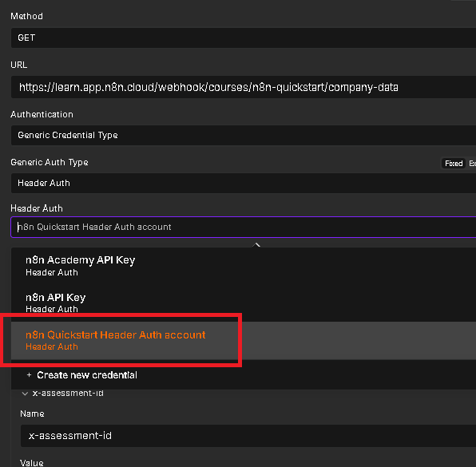Click the Name field containing x-assessment-id

(x=248, y=436)
